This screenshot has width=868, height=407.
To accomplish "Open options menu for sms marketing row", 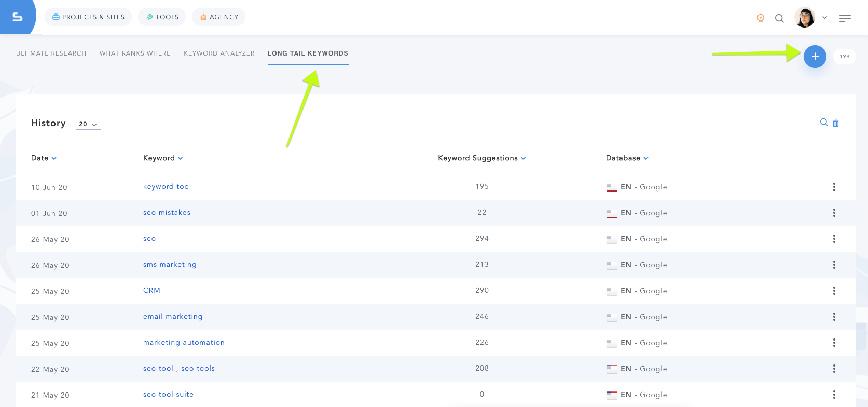I will point(834,265).
